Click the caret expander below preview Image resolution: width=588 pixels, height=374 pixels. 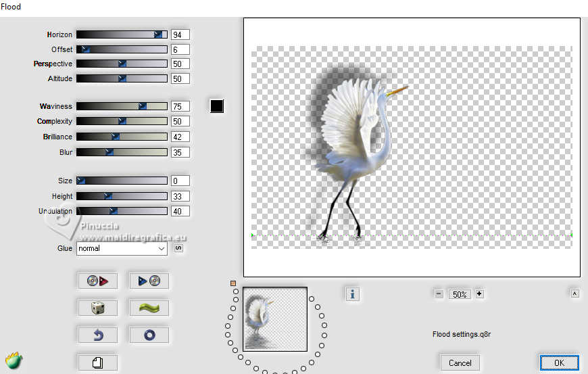click(x=574, y=294)
